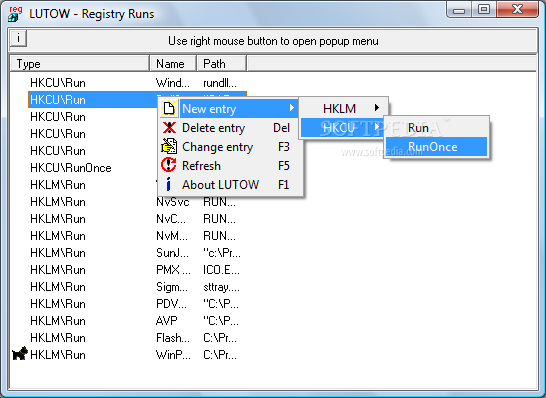Select Change entry in the popup menu
Viewport: 546px width, 398px height.
click(x=231, y=147)
